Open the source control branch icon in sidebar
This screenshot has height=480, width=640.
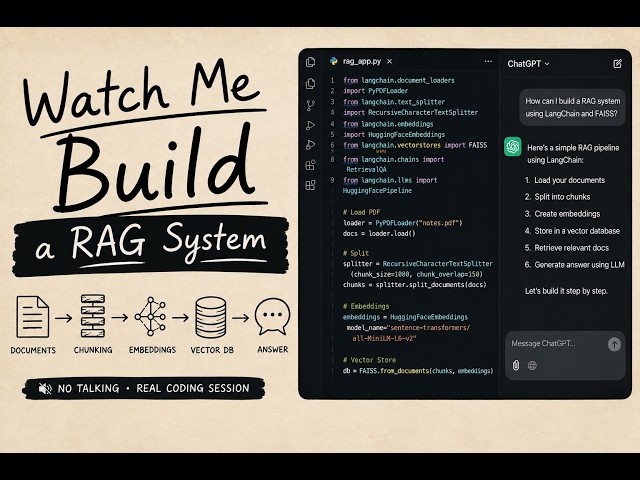pyautogui.click(x=311, y=105)
